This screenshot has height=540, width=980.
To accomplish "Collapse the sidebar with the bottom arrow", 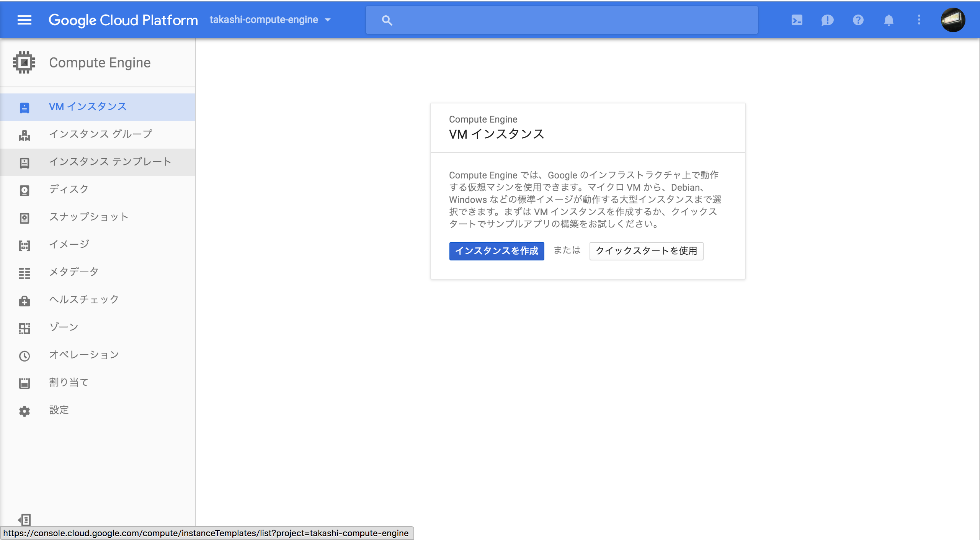I will tap(24, 520).
